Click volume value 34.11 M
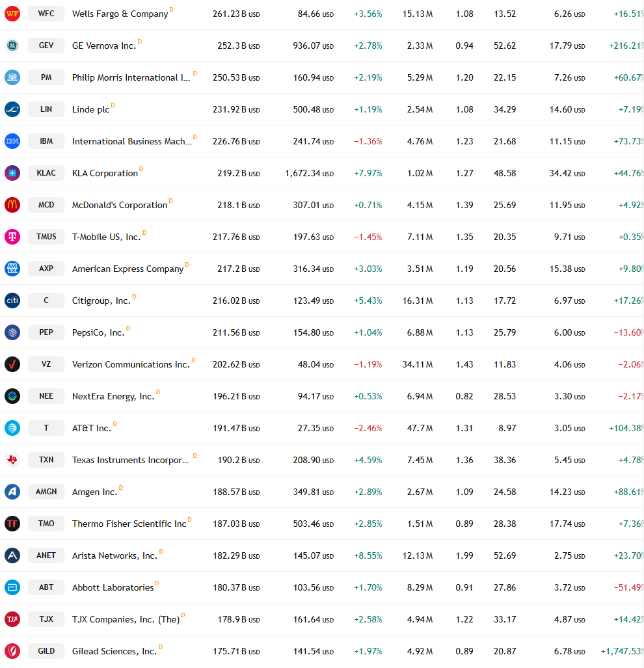644x668 pixels. point(418,365)
